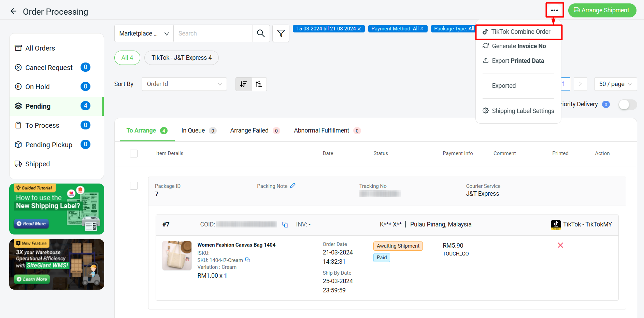Open the three-dot more options menu
This screenshot has height=318, width=644.
pyautogui.click(x=554, y=10)
